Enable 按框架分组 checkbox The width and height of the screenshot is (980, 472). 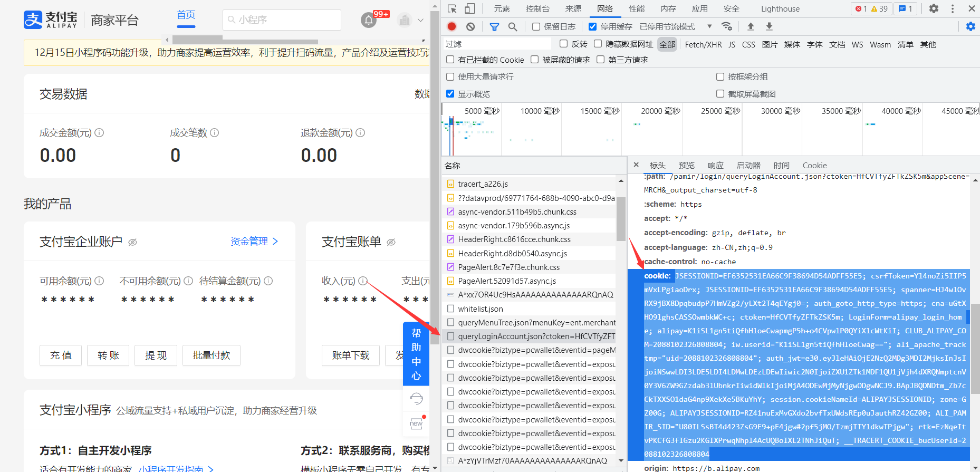(x=720, y=76)
